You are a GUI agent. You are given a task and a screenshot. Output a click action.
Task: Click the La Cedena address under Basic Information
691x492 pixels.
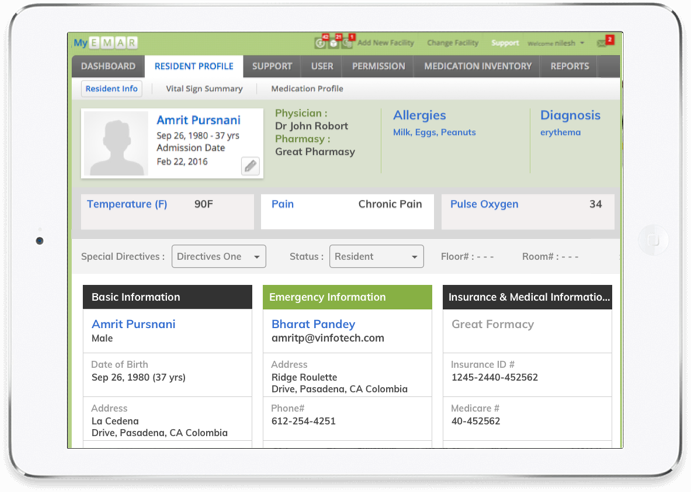pyautogui.click(x=160, y=427)
